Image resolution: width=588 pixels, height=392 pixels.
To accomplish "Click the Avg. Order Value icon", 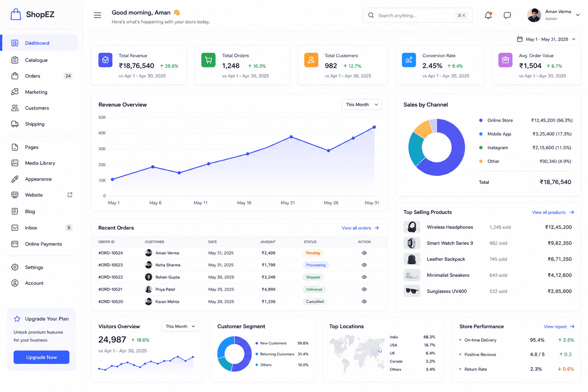I will point(505,60).
